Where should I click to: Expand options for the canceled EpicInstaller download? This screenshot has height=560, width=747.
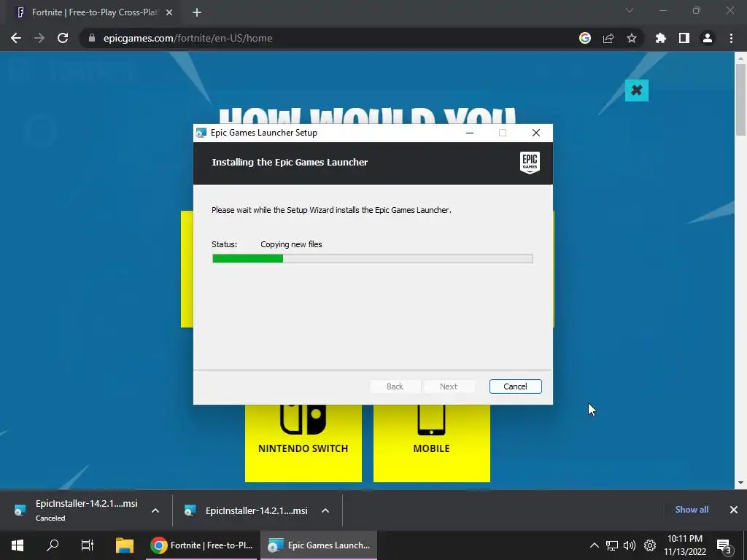tap(155, 510)
